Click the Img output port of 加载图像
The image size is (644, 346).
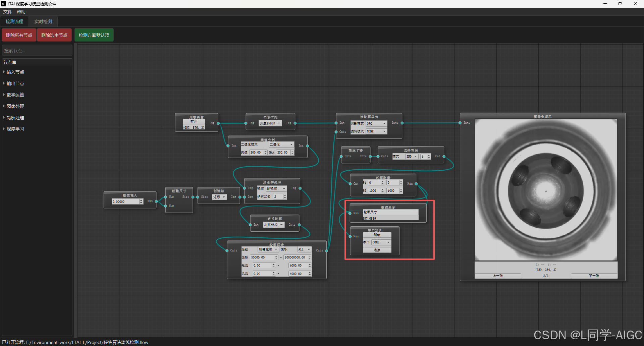pyautogui.click(x=218, y=123)
